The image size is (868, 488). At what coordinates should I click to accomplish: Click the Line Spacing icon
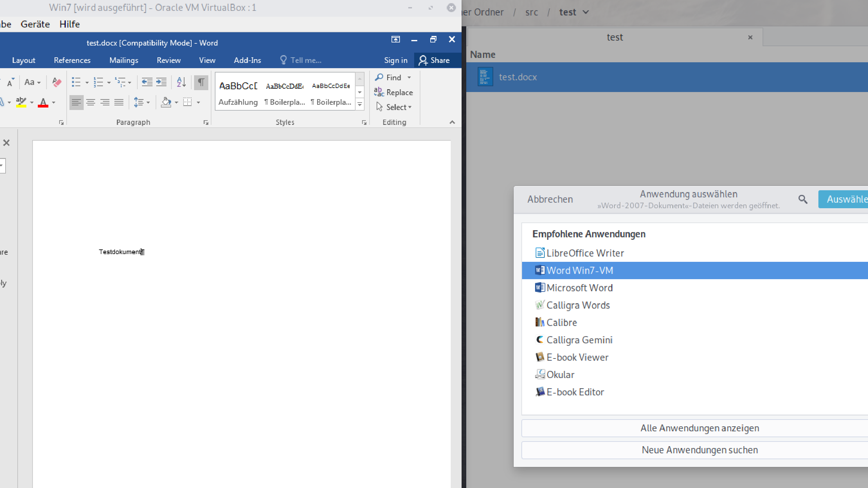point(139,102)
